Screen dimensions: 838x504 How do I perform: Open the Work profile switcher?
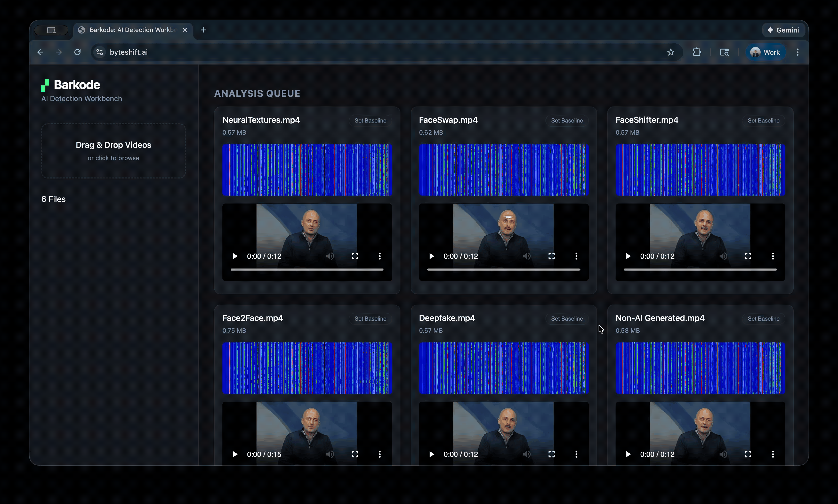click(x=766, y=52)
